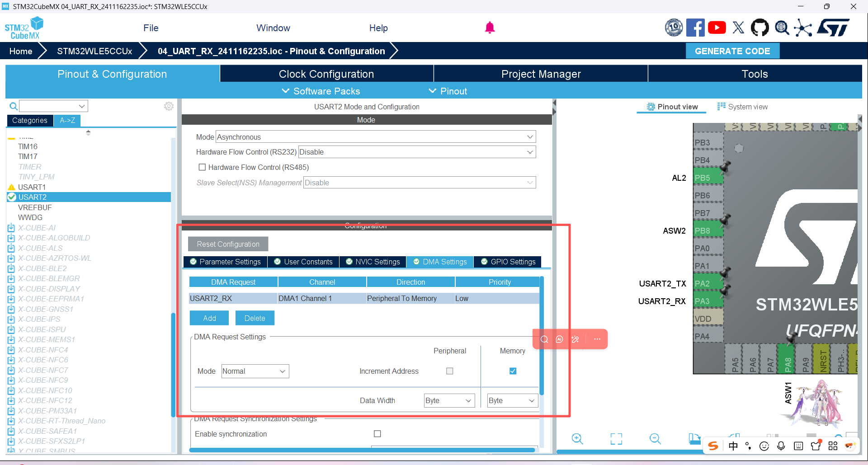Screen dimensions: 868x465
Task: Open the GPIO Settings tab
Action: 508,262
